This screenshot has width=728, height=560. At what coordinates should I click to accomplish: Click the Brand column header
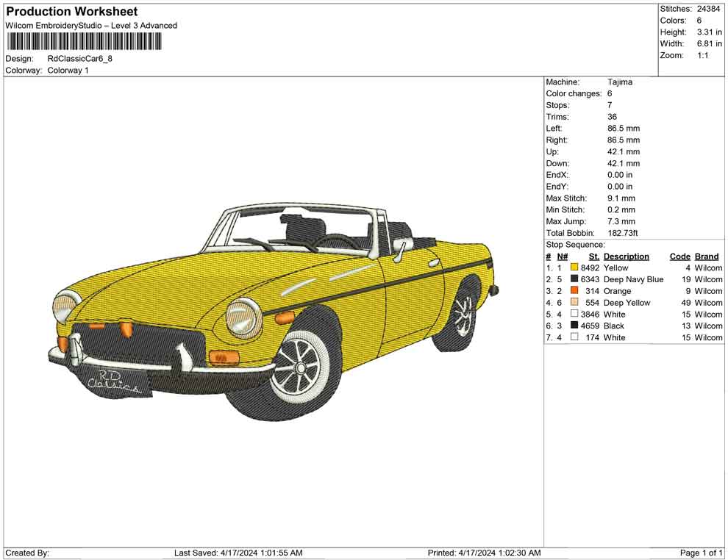(x=706, y=256)
